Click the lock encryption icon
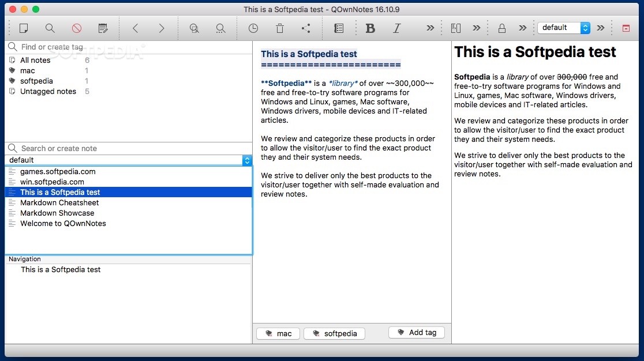 point(502,28)
